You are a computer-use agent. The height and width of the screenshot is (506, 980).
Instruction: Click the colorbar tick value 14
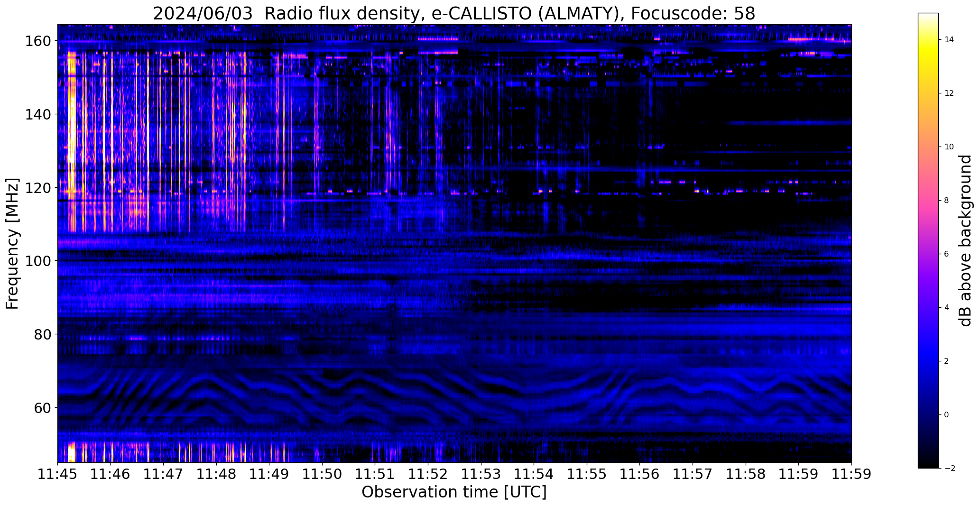(949, 40)
